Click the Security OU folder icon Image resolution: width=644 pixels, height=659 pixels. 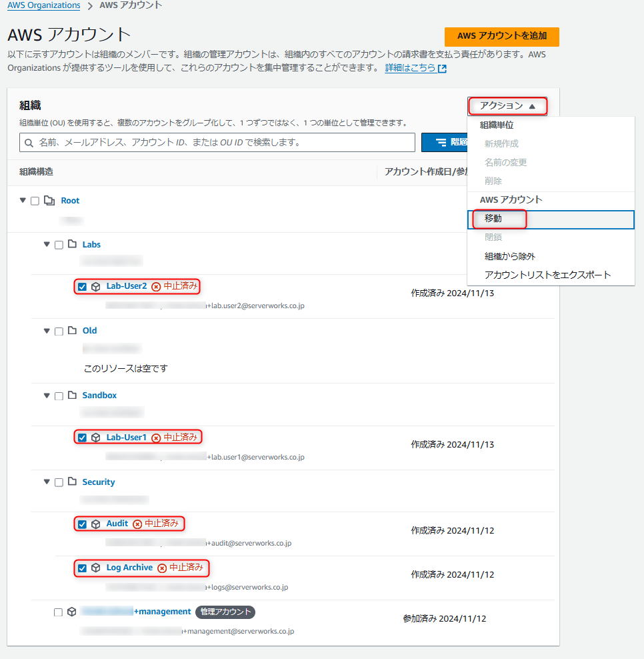click(x=72, y=481)
